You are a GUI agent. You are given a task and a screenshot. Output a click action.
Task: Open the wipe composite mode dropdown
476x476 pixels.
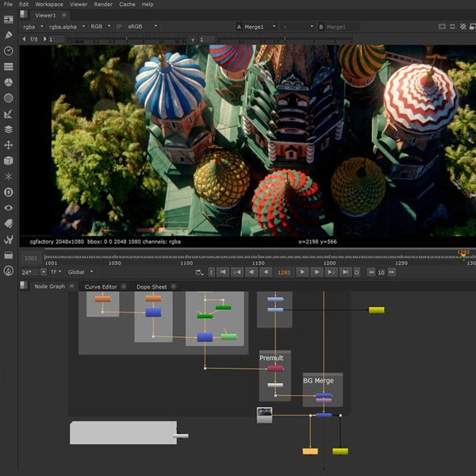pos(297,27)
